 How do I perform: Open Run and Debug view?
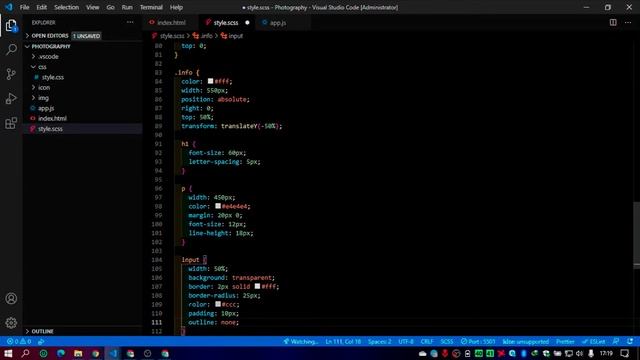(11, 98)
